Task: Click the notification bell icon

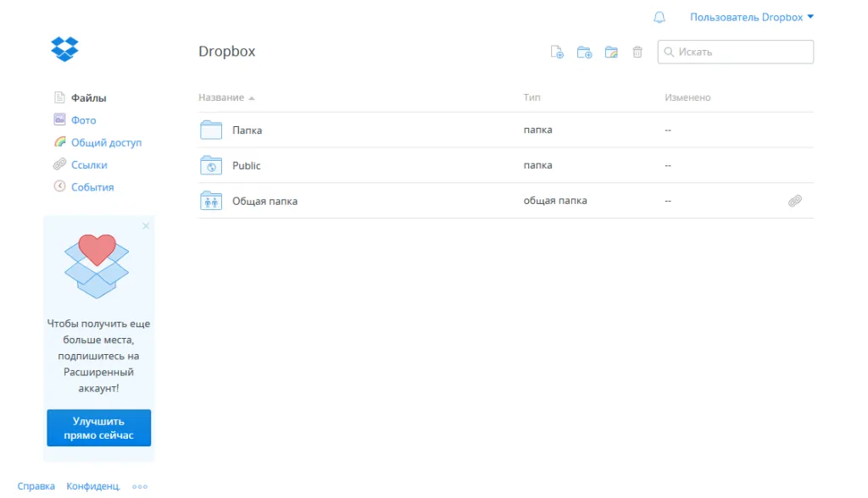Action: [x=659, y=17]
